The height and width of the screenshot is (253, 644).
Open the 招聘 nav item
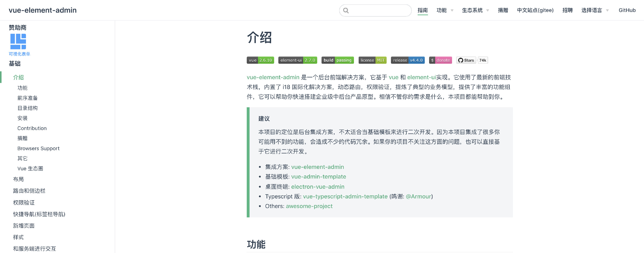click(567, 10)
